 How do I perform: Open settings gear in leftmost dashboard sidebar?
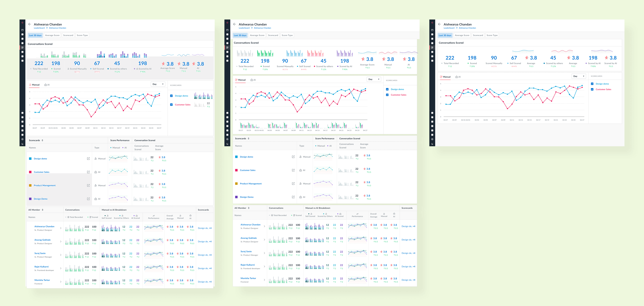point(23,139)
